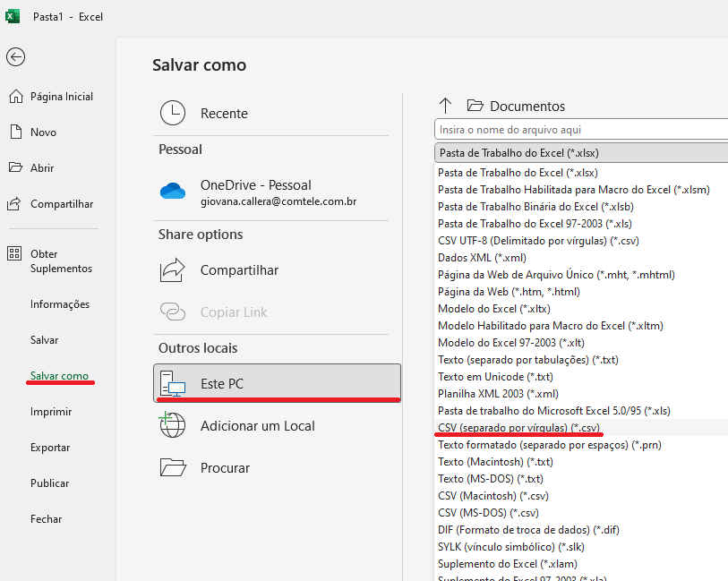Click Fechar in the sidebar
Viewport: 728px width, 581px height.
tap(46, 519)
